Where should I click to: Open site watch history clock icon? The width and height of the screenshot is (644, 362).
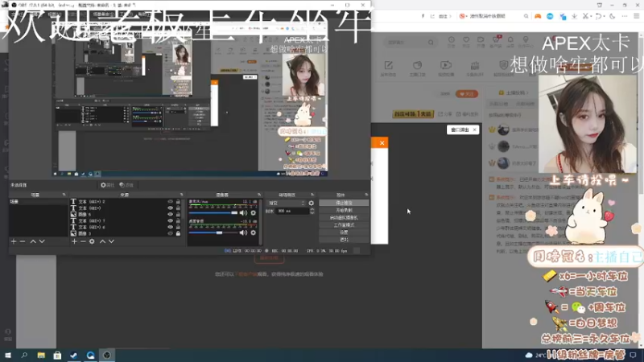(x=452, y=39)
